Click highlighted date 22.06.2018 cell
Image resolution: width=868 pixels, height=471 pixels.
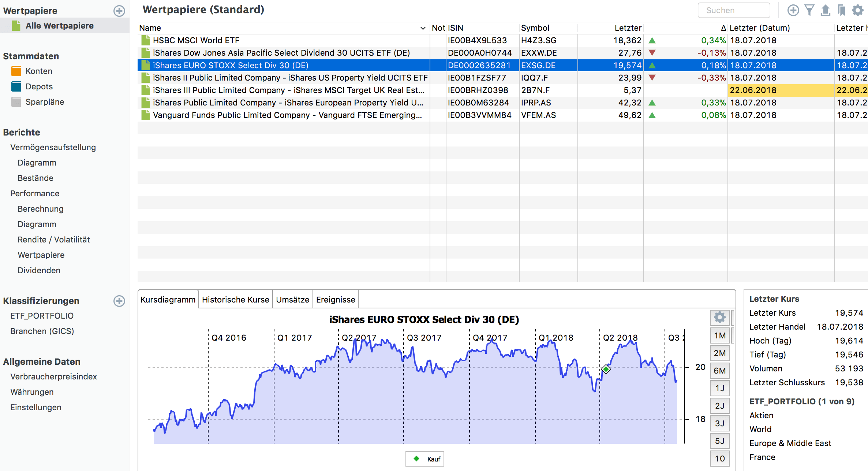(x=781, y=90)
